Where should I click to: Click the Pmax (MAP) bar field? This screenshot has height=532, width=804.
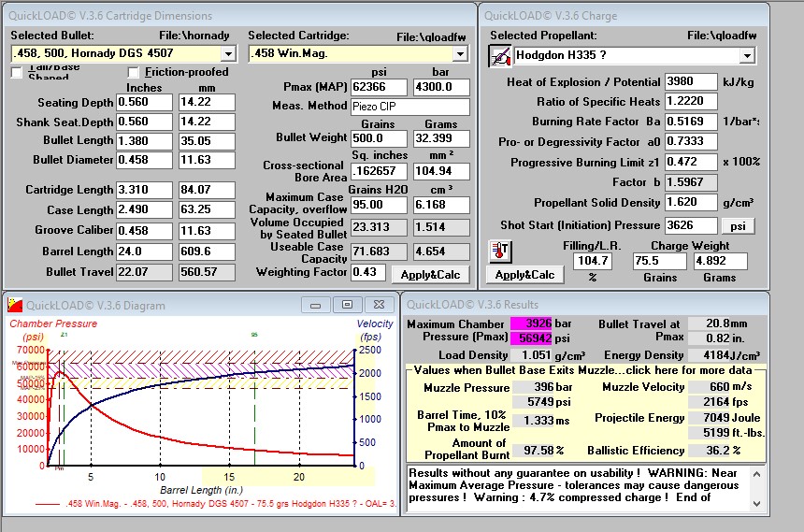[441, 87]
